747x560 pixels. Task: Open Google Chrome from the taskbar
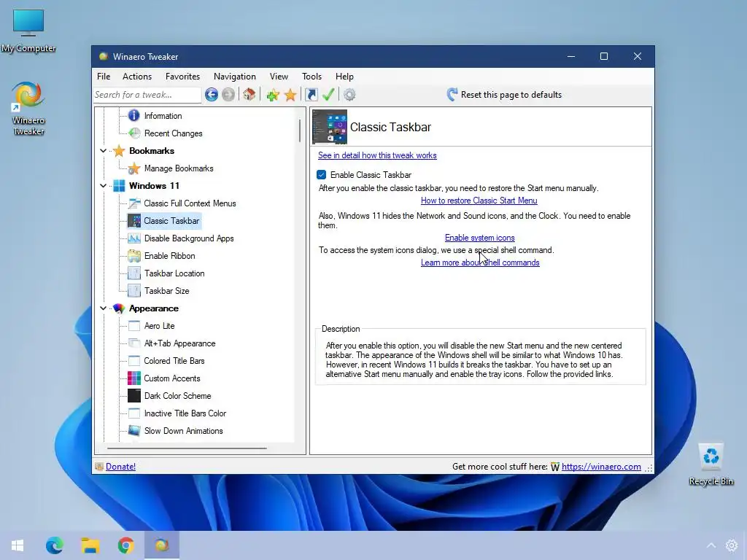click(125, 545)
